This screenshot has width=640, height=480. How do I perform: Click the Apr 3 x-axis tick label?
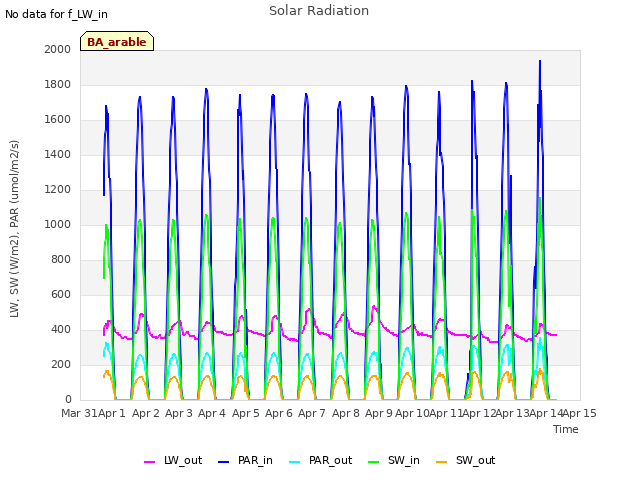(179, 413)
